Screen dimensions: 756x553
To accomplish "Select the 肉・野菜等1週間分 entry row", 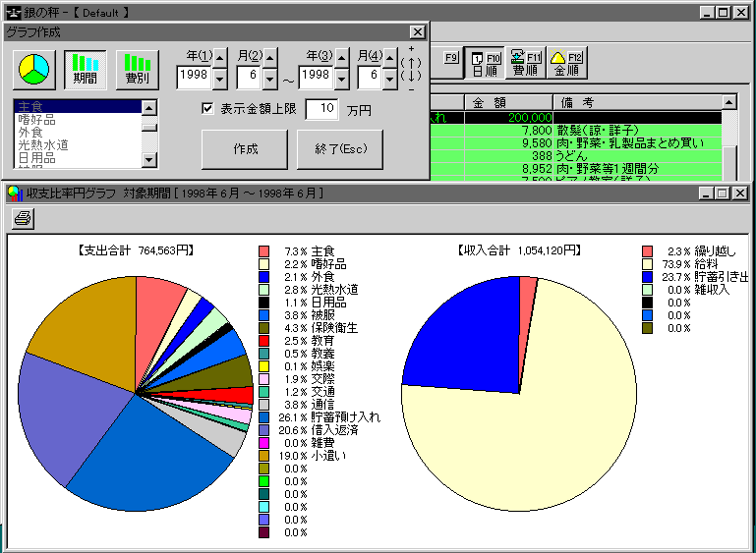I will pos(576,169).
